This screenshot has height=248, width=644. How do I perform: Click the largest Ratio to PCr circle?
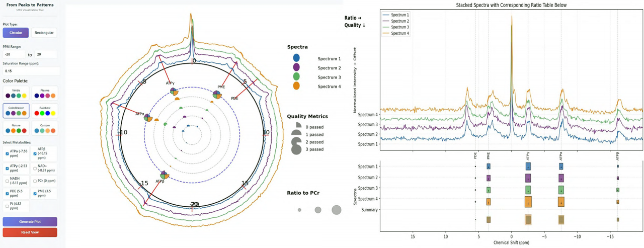[x=336, y=210]
